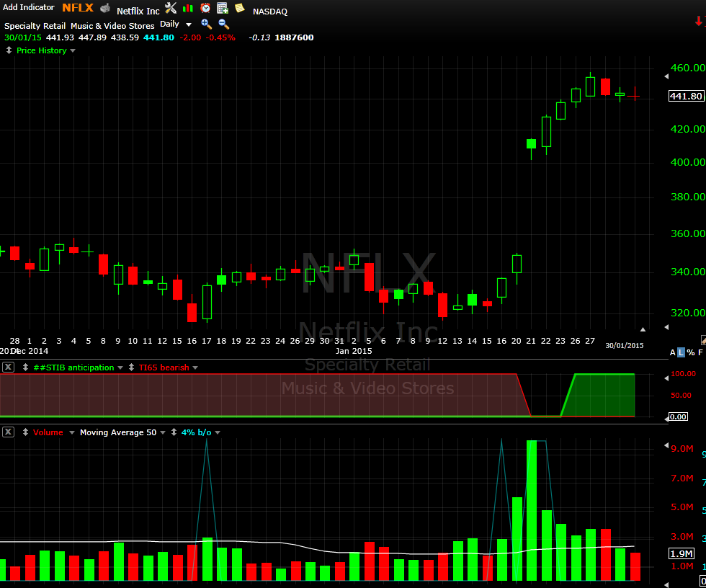The width and height of the screenshot is (706, 588).
Task: Click the Music & Video Stores industry link
Action: 112,26
